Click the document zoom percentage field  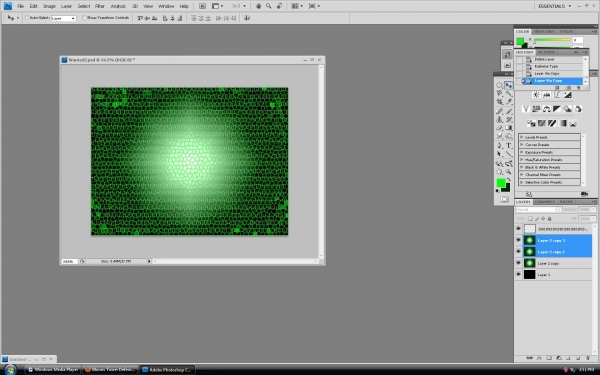pyautogui.click(x=69, y=261)
